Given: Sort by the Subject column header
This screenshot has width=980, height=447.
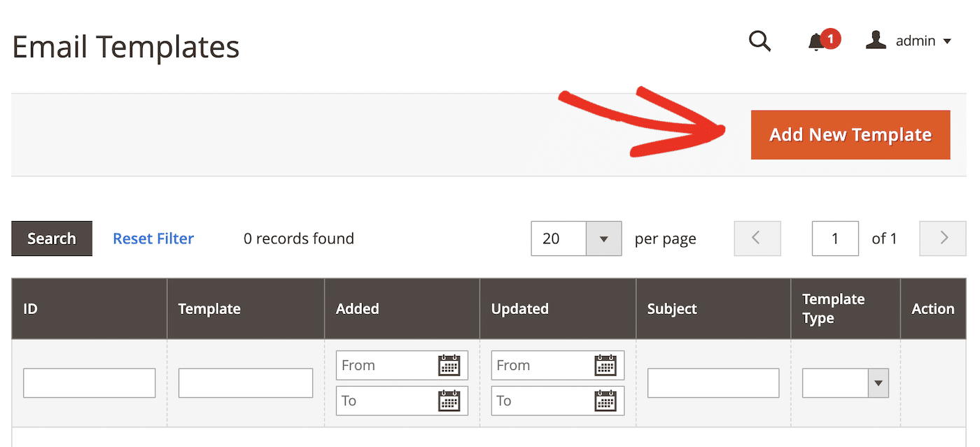Looking at the screenshot, I should pyautogui.click(x=672, y=309).
